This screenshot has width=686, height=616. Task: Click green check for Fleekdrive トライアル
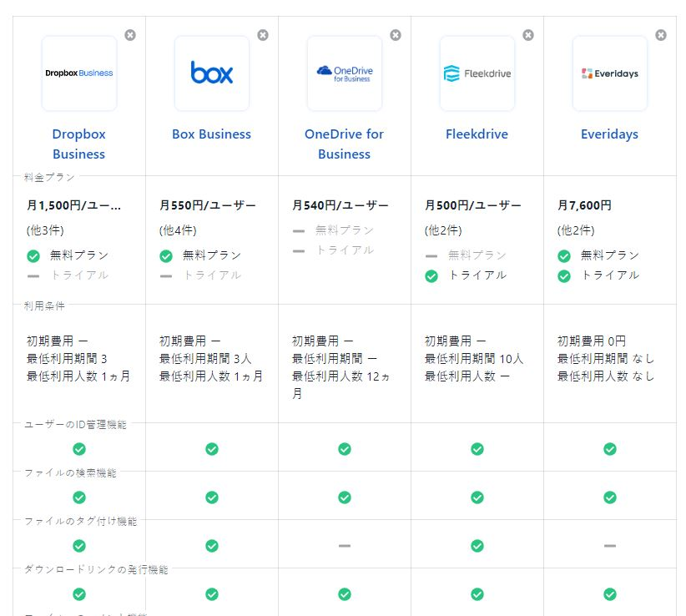[x=431, y=275]
